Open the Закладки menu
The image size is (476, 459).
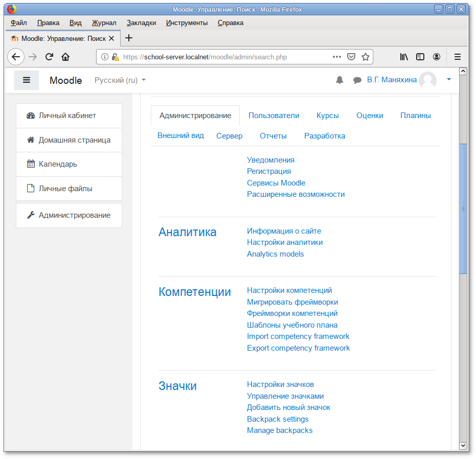tap(142, 23)
